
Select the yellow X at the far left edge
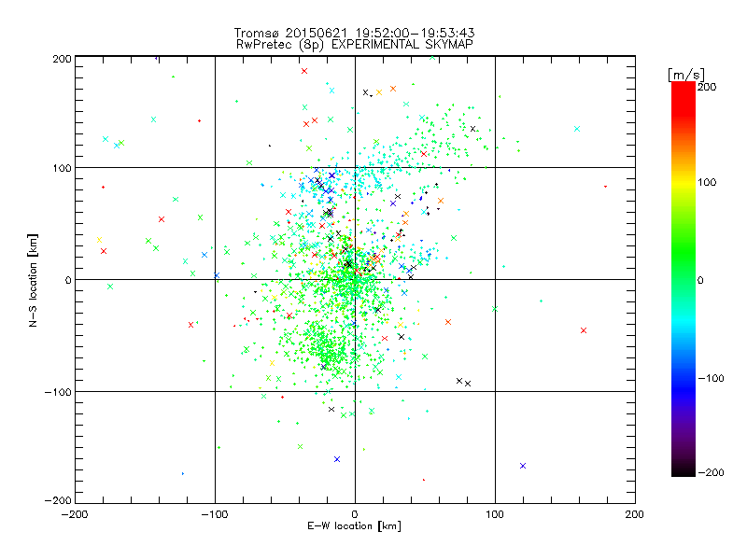[x=99, y=240]
